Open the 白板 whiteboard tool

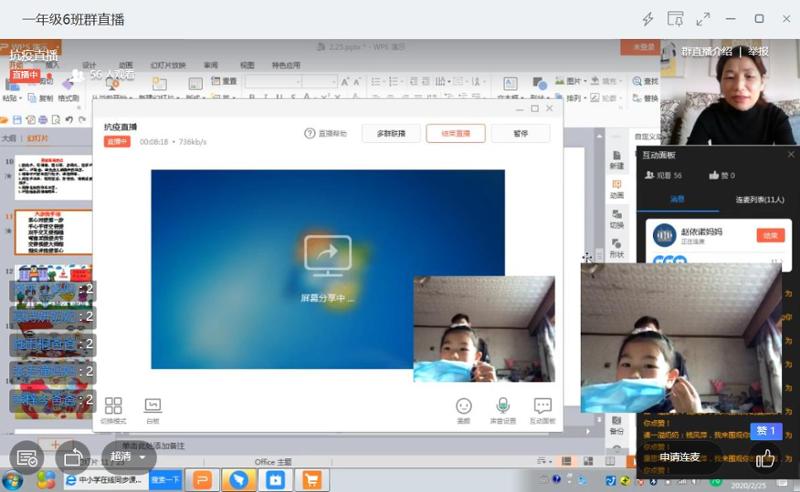click(x=152, y=406)
